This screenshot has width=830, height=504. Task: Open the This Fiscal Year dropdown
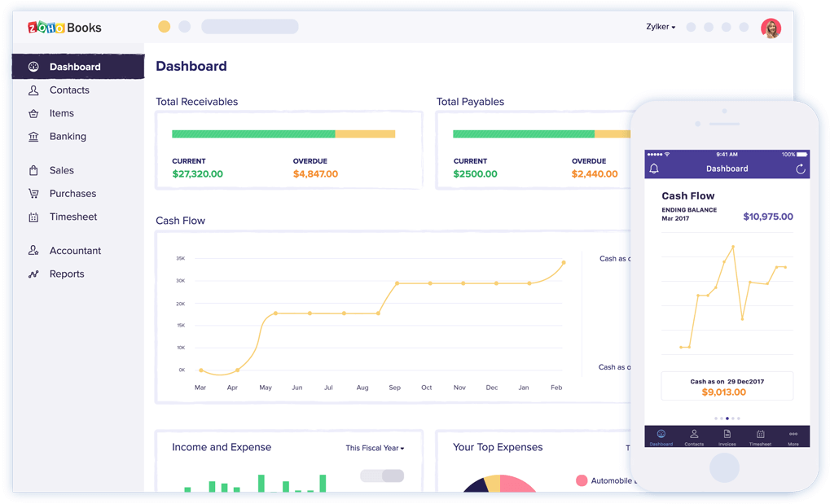(x=375, y=448)
